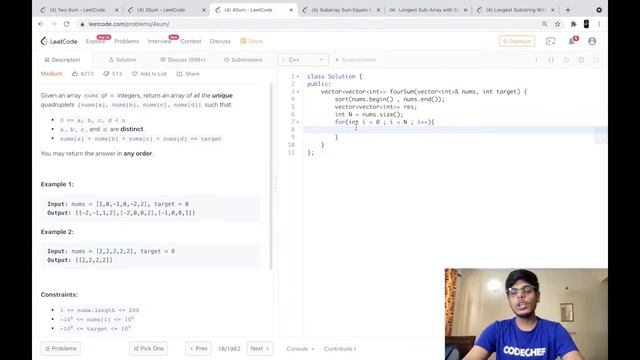This screenshot has width=640, height=360.
Task: Expand the Console panel
Action: click(x=300, y=349)
